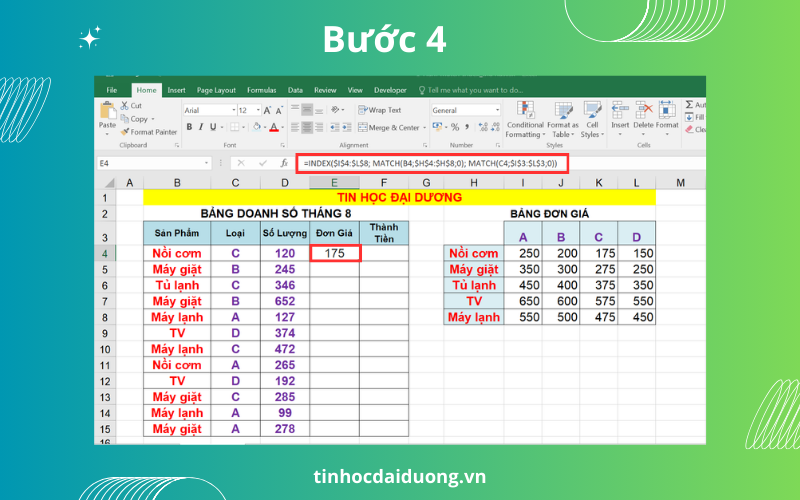Click AutoSum sigma icon
The width and height of the screenshot is (800, 500).
pos(689,105)
